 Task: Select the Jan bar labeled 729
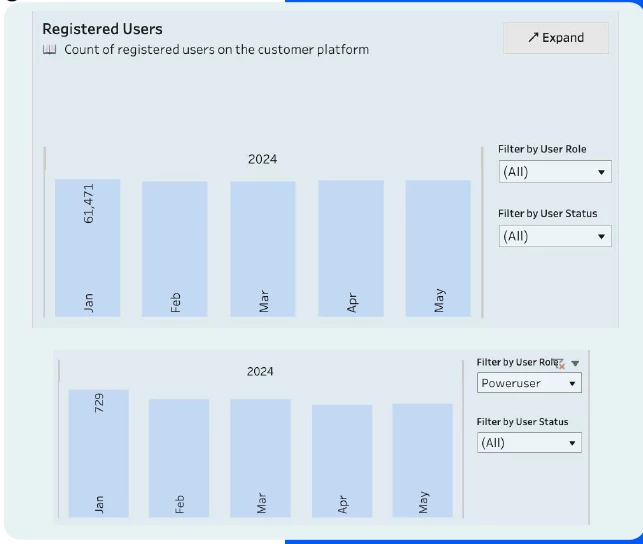pyautogui.click(x=98, y=453)
